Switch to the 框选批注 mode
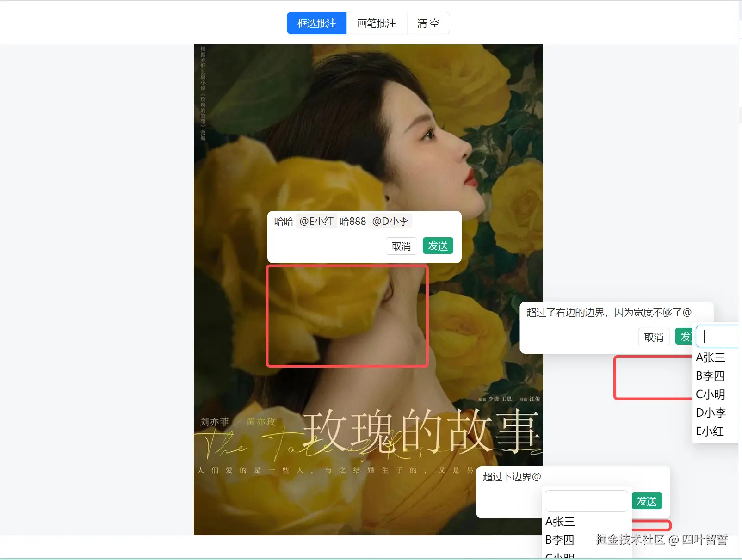 point(317,23)
